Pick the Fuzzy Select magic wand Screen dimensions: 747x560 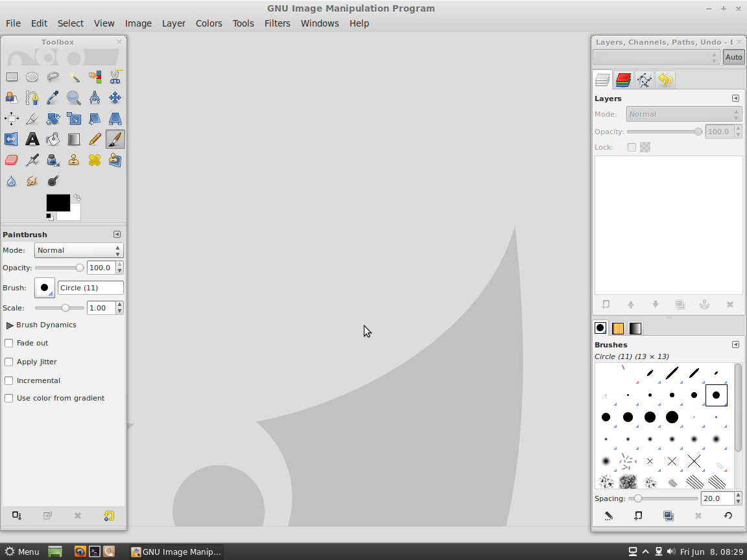[x=74, y=77]
